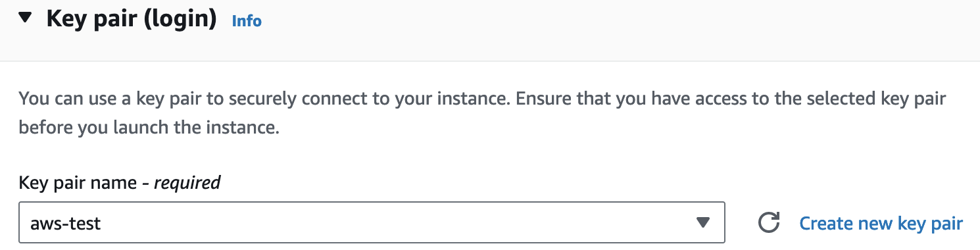The height and width of the screenshot is (250, 980).
Task: Click the dropdown arrow in key pair selector
Action: point(703,223)
